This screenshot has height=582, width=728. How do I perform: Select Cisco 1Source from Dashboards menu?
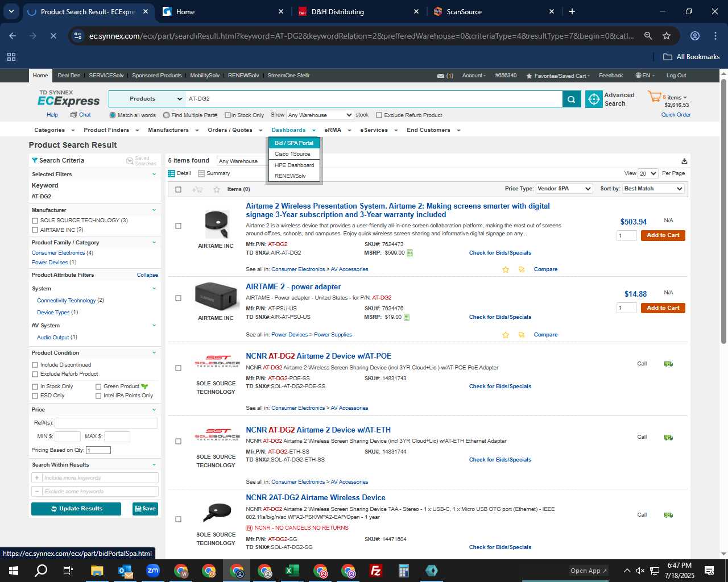292,154
